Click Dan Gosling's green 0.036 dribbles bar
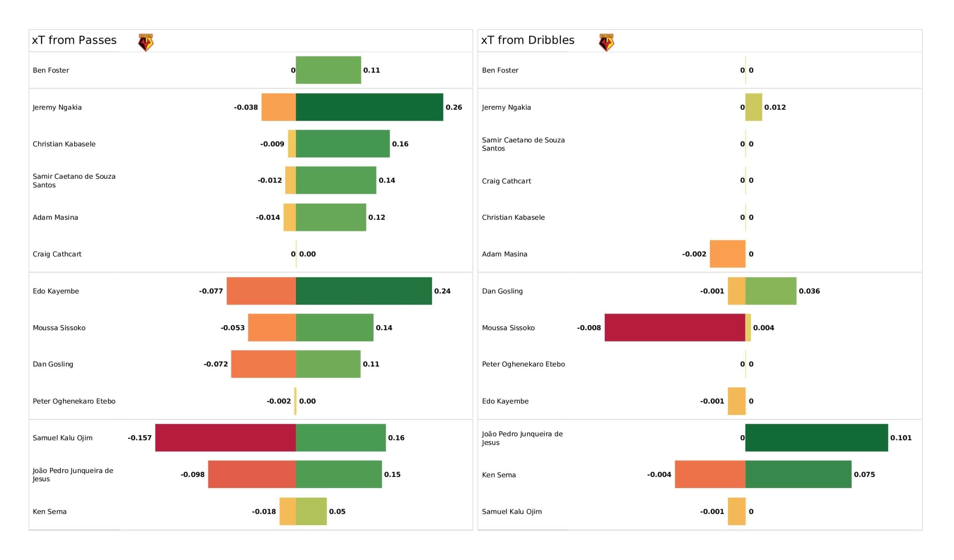Screen dimensions: 954x560 coord(771,291)
